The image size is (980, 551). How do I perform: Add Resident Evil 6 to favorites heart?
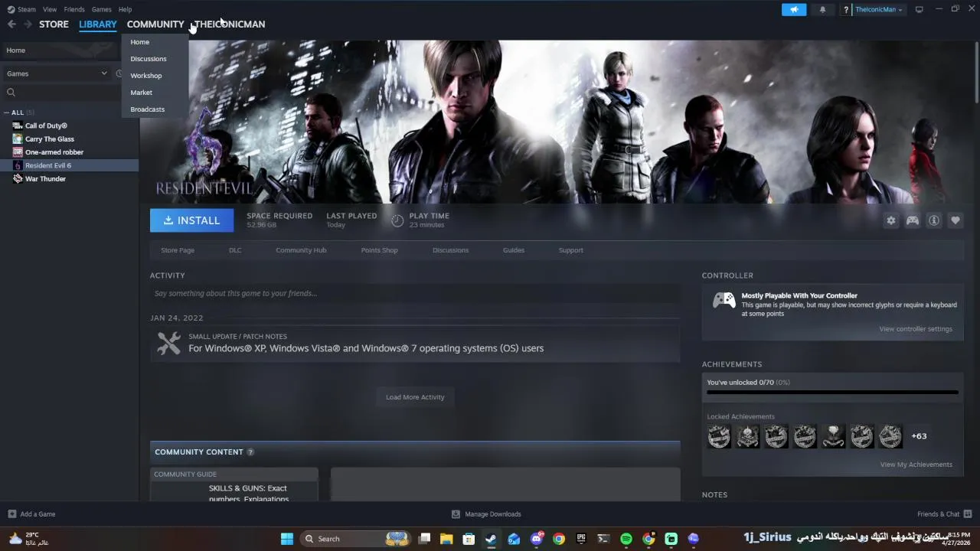click(x=955, y=220)
